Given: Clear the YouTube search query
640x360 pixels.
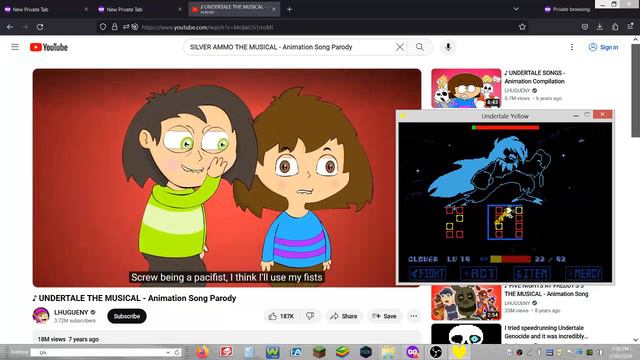Looking at the screenshot, I should pyautogui.click(x=400, y=47).
